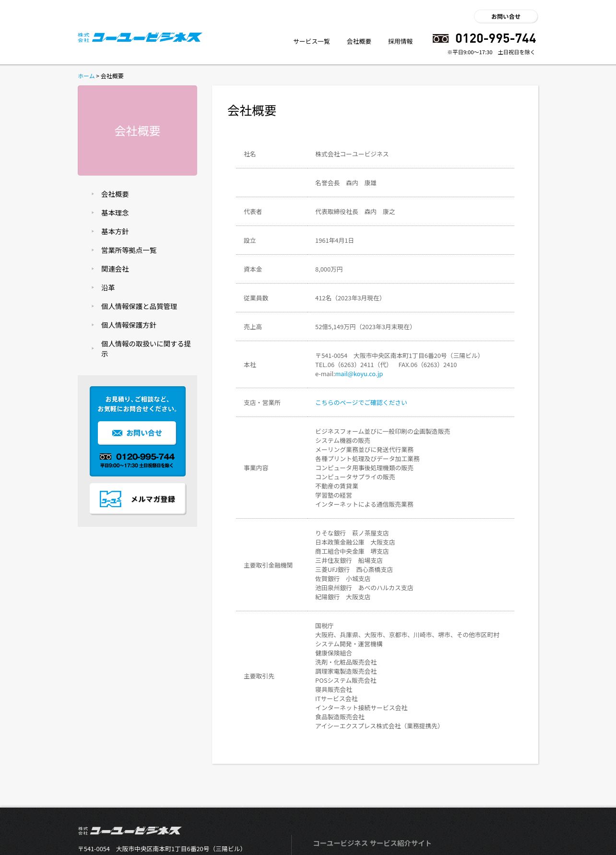The image size is (616, 855).
Task: Click the 8,000万円 capital value
Action: 329,270
